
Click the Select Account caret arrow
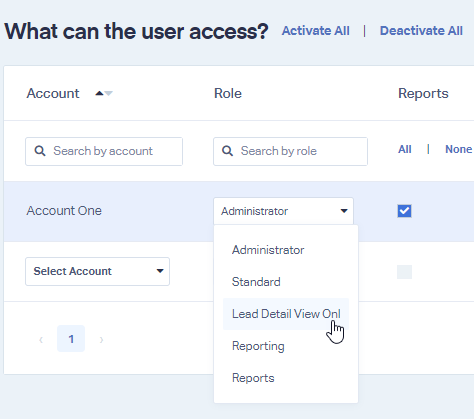[x=160, y=271]
